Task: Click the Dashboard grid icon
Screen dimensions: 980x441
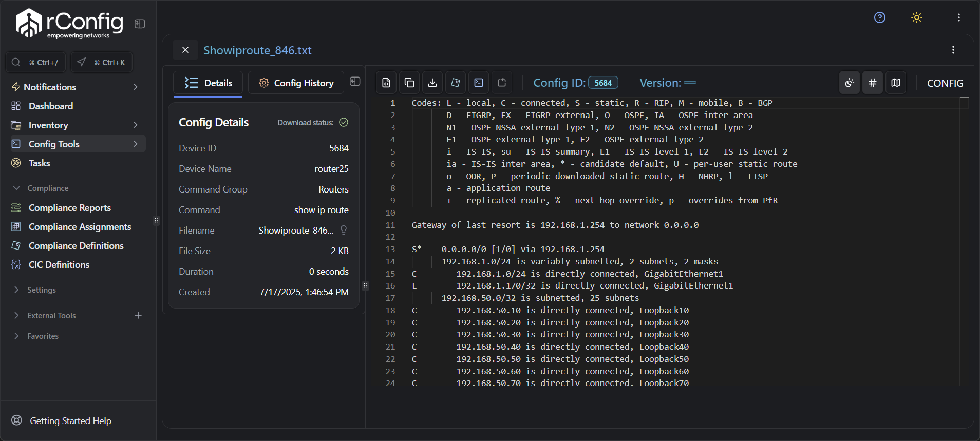Action: click(x=16, y=106)
